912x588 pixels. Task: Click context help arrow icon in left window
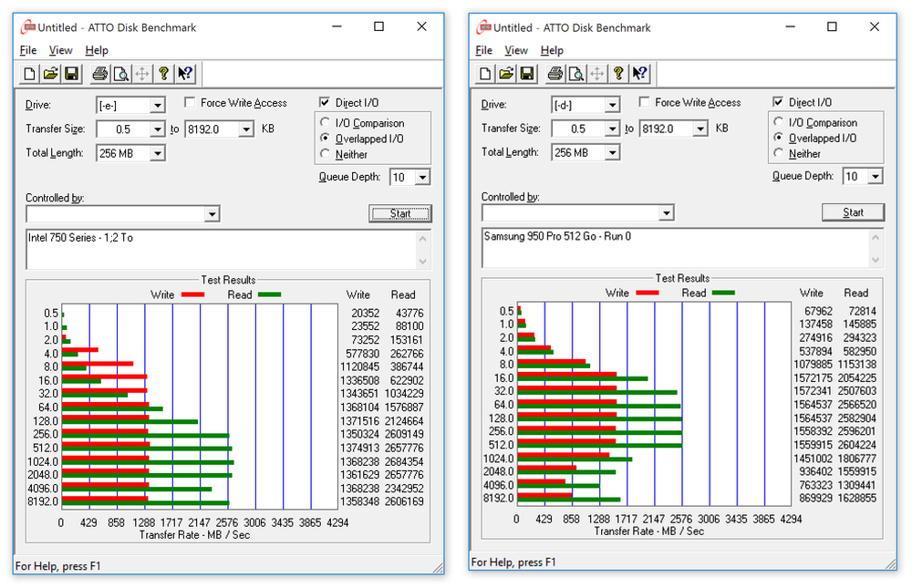tap(185, 74)
